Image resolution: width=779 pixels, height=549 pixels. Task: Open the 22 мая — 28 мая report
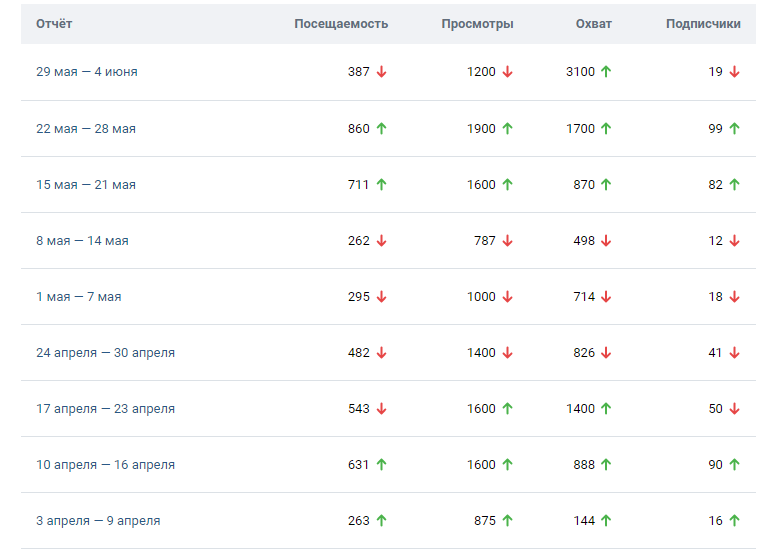[86, 129]
